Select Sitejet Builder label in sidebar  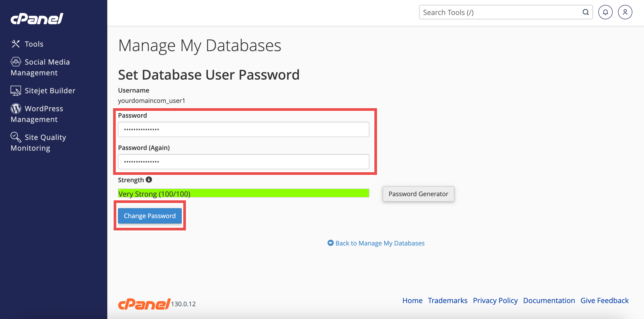(50, 91)
